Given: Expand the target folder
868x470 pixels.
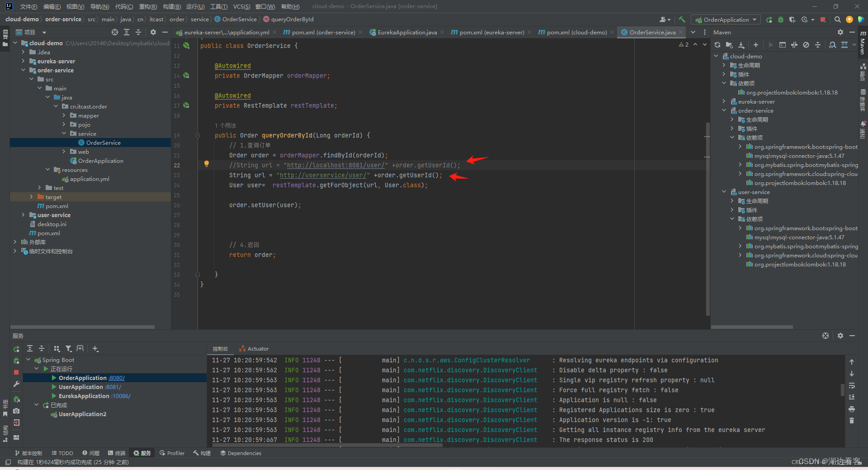Looking at the screenshot, I should 32,197.
